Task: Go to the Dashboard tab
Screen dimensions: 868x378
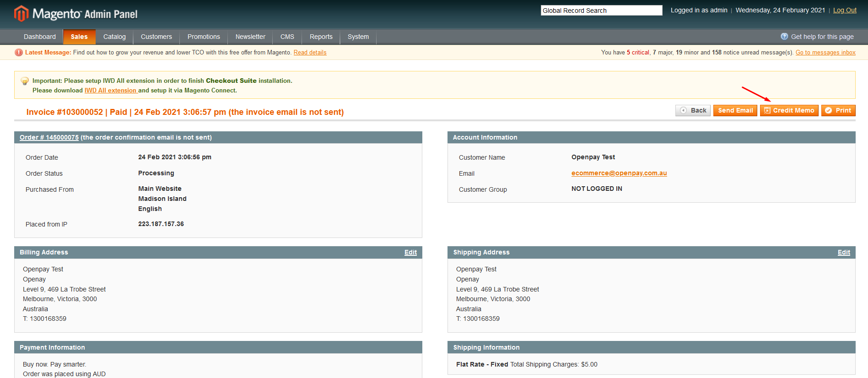Action: click(40, 37)
